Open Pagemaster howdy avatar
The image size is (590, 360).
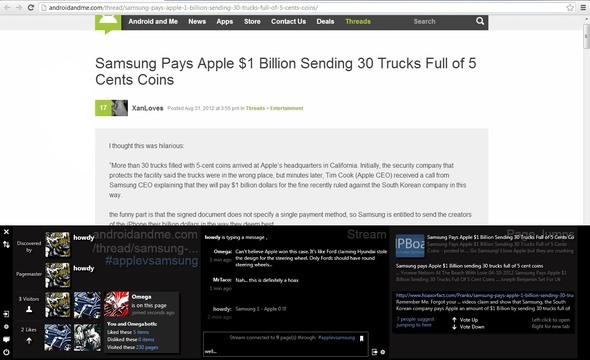pyautogui.click(x=58, y=275)
